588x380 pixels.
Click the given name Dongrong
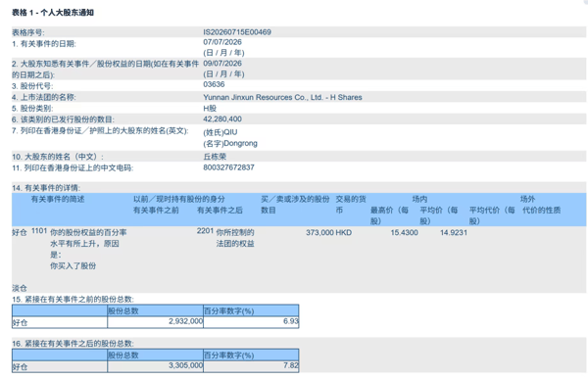230,144
